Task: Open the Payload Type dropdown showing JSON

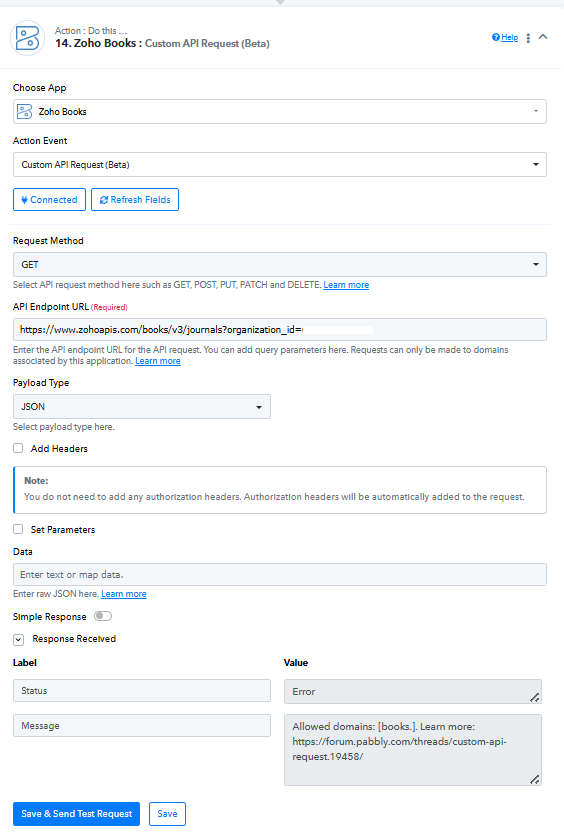Action: (x=142, y=406)
